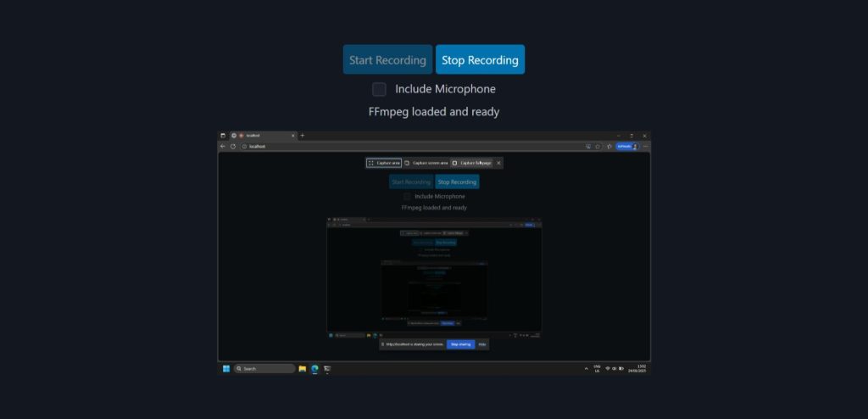Select Capture area in the preview toolbar
This screenshot has width=868, height=419.
(384, 163)
